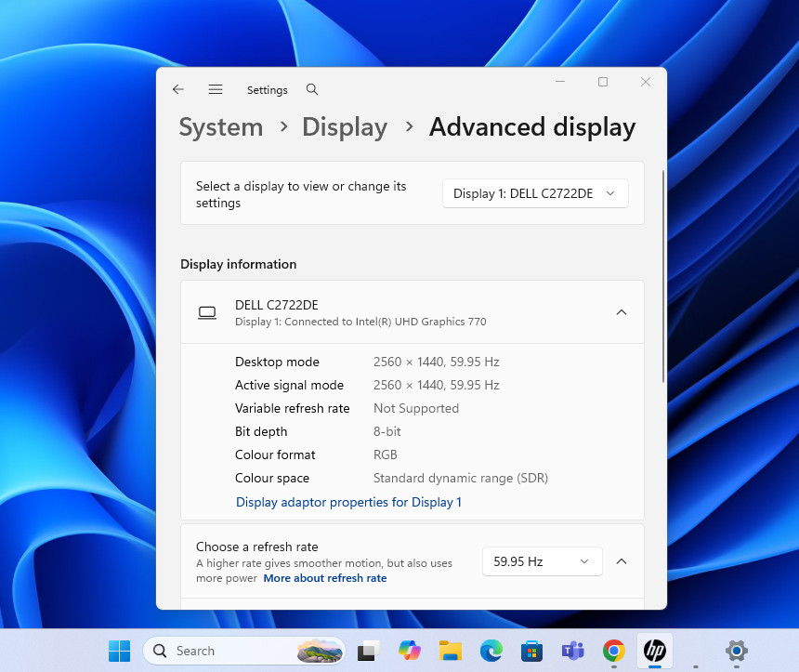This screenshot has height=672, width=799.
Task: Open Task View from taskbar
Action: click(x=369, y=651)
